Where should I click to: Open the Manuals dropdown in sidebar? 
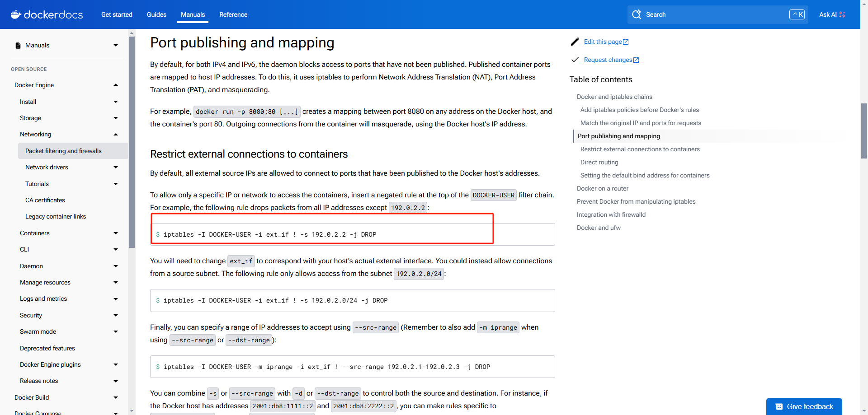click(x=116, y=46)
